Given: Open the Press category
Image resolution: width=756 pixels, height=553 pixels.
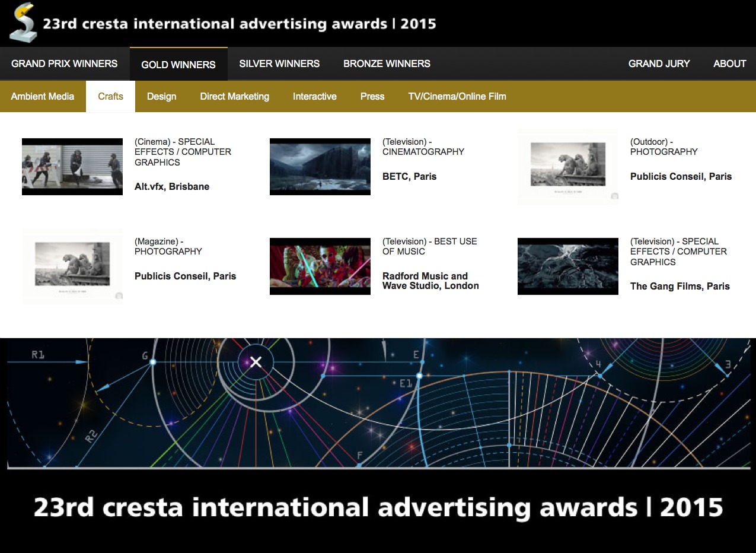Looking at the screenshot, I should point(372,96).
